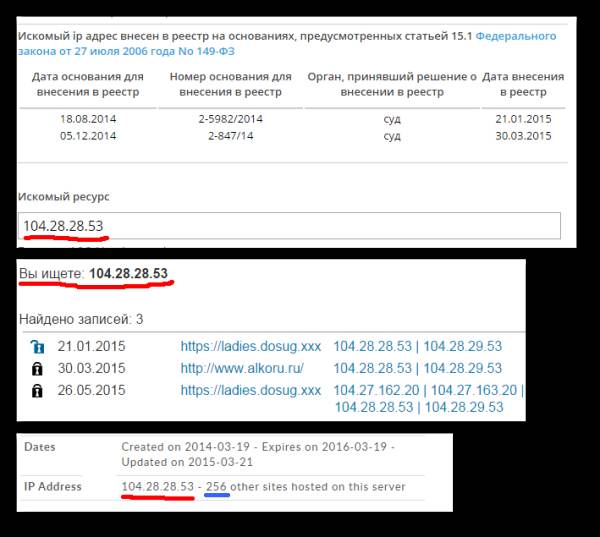Select the case number cell 2-5982/2014

coord(230,118)
